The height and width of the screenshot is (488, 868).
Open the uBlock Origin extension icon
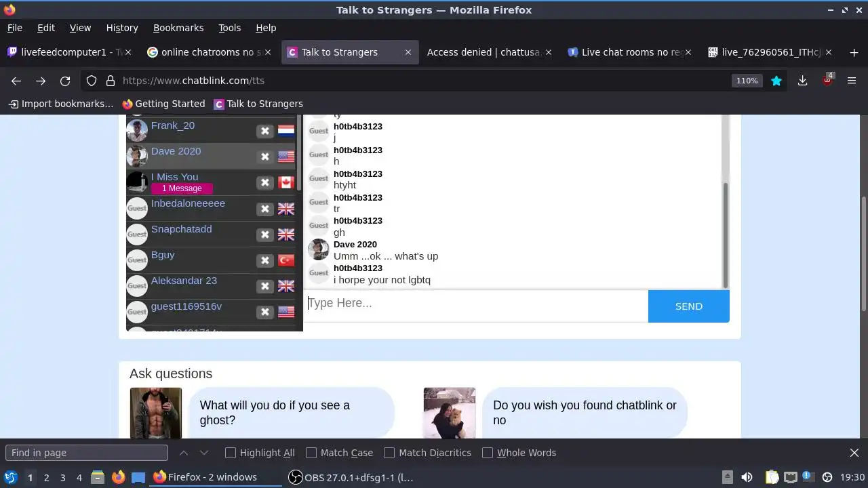827,80
